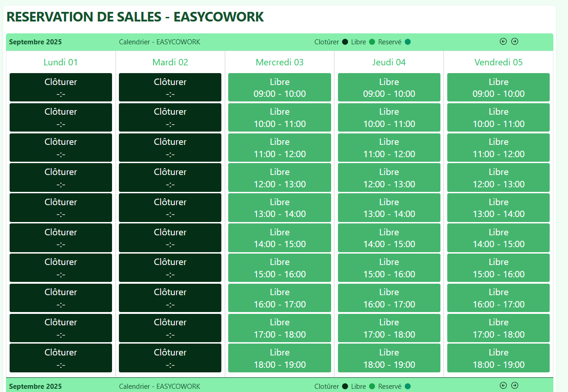Pick Vendredi 05 Libre slot 12:00 - 13:00

[498, 178]
